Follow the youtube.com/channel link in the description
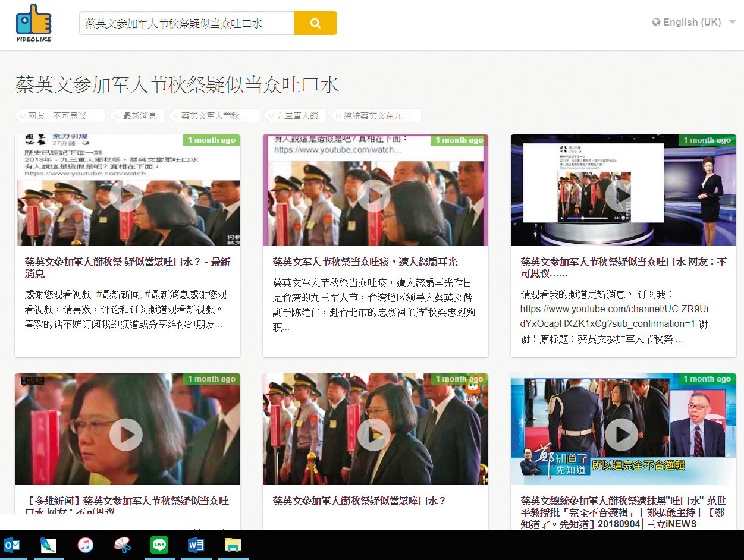Screen dimensions: 744x560 616,316
